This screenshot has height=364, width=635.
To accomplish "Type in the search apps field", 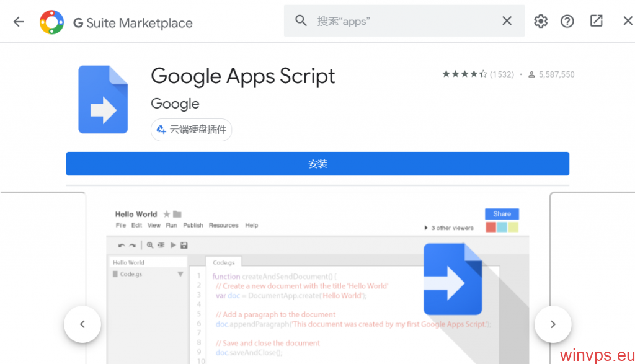I will pos(403,21).
